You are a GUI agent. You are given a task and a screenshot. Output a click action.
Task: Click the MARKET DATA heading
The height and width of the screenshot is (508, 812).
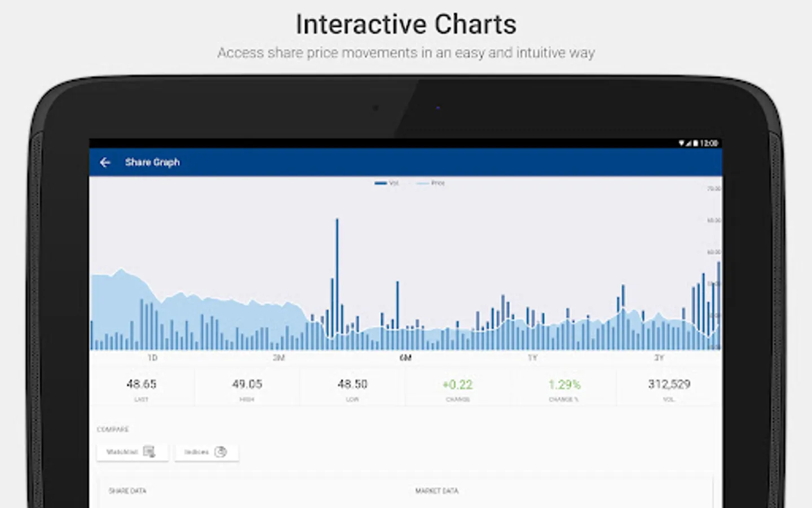[x=437, y=491]
